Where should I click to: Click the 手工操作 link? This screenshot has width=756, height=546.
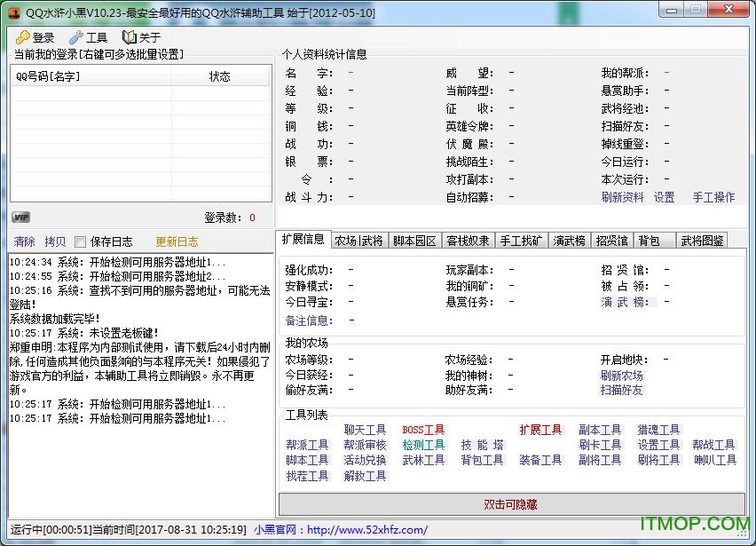713,197
